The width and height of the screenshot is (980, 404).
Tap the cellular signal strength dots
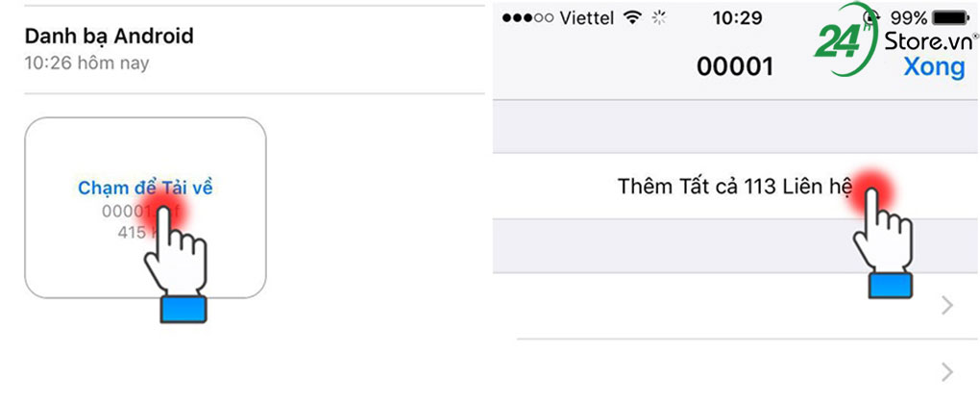click(528, 18)
